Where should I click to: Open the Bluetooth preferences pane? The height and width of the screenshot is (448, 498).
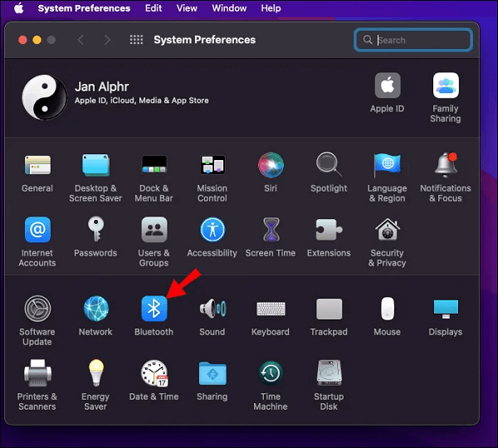pos(154,309)
